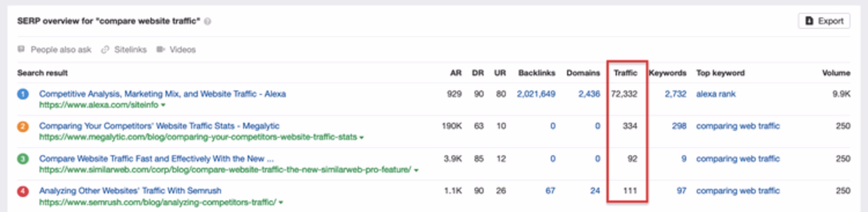Viewport: 868px width, 212px height.
Task: Click the UR column header
Action: pos(500,73)
